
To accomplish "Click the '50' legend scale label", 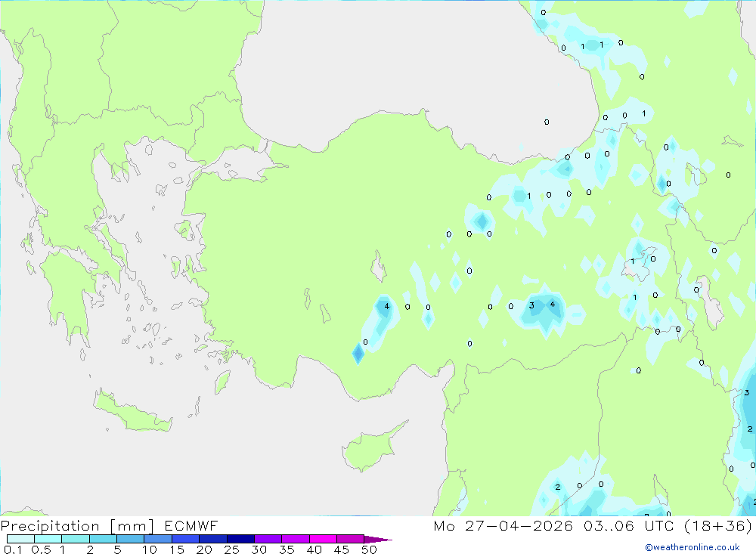I will coord(370,549).
